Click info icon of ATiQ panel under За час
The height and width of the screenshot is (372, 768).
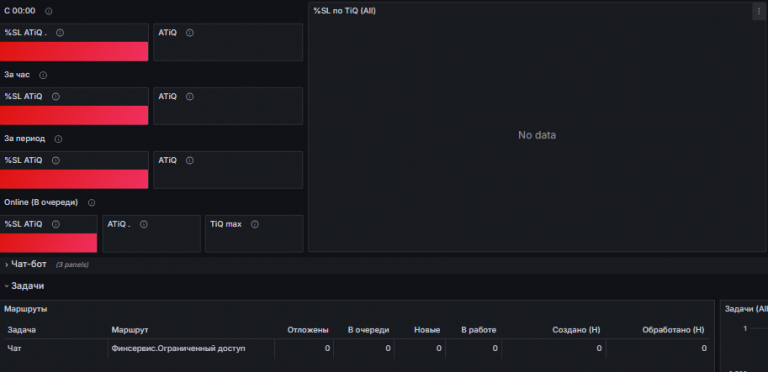[190, 96]
